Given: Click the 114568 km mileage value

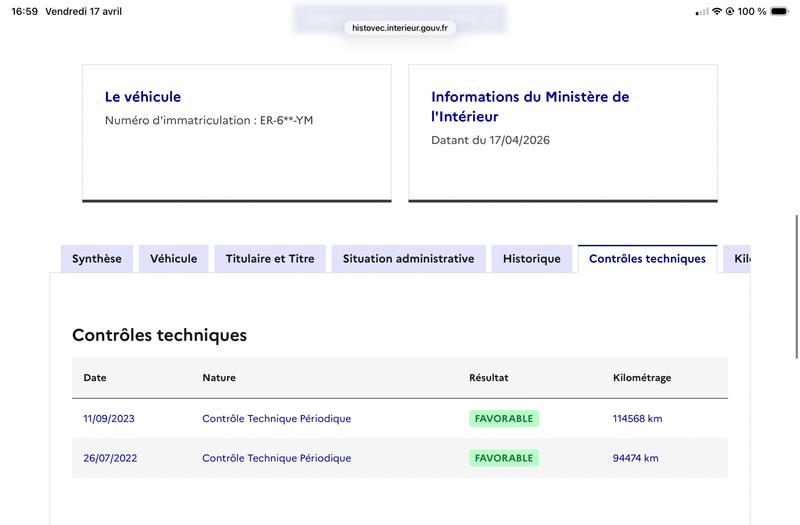Looking at the screenshot, I should (637, 419).
